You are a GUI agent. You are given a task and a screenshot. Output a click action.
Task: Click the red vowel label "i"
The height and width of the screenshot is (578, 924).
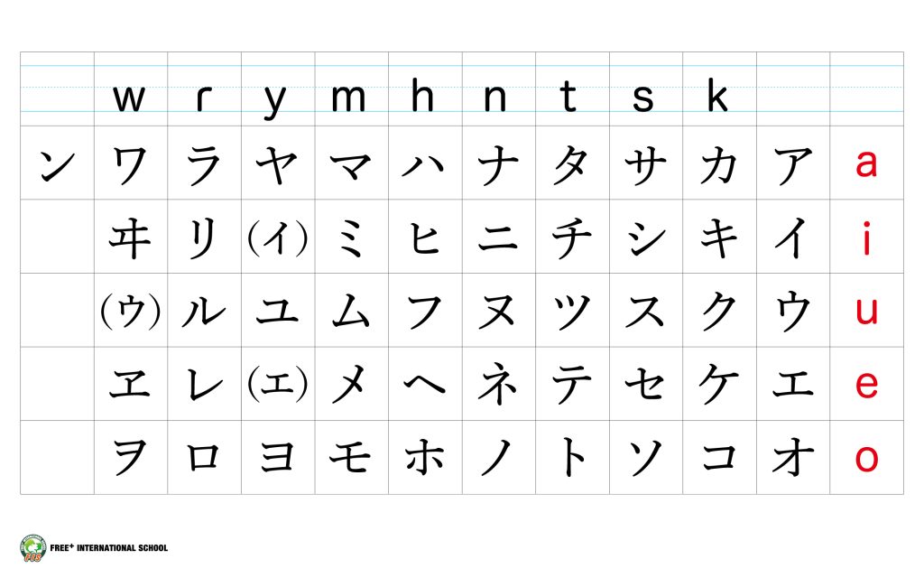tap(866, 238)
